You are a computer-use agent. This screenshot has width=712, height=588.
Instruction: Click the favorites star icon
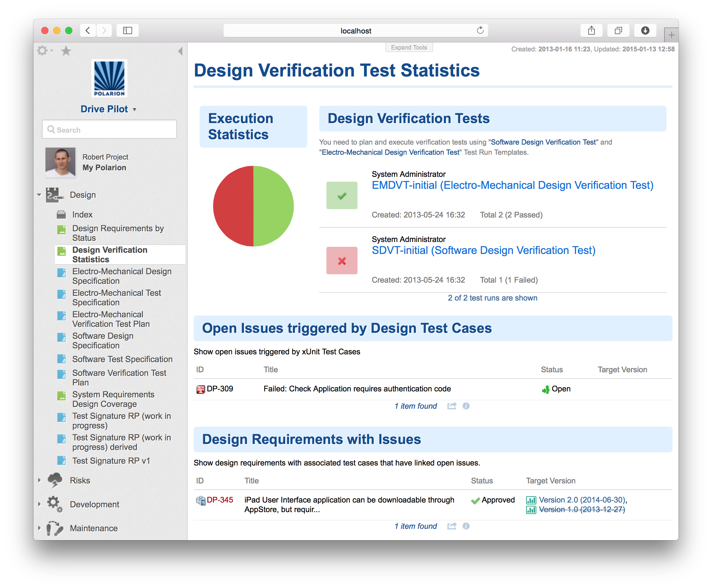[x=66, y=51]
